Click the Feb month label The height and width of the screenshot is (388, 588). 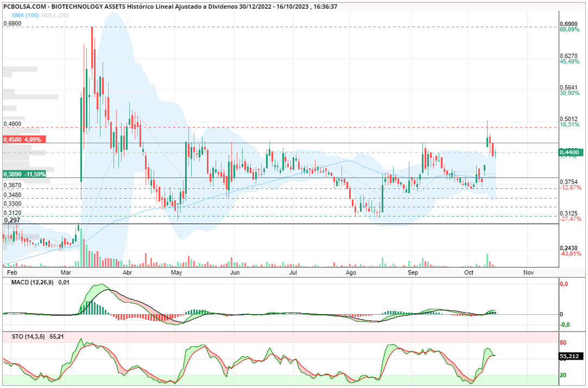(x=12, y=272)
